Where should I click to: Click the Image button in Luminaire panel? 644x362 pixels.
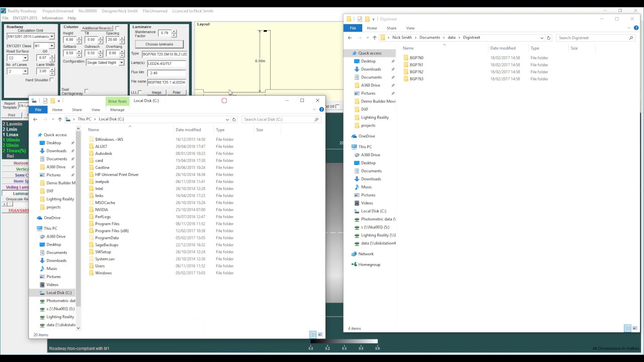[x=156, y=93]
